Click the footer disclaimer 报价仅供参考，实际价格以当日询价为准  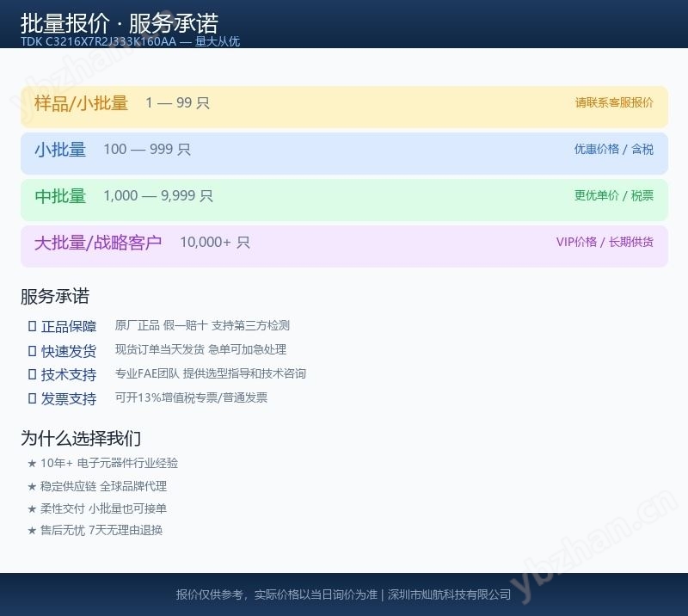point(277,594)
